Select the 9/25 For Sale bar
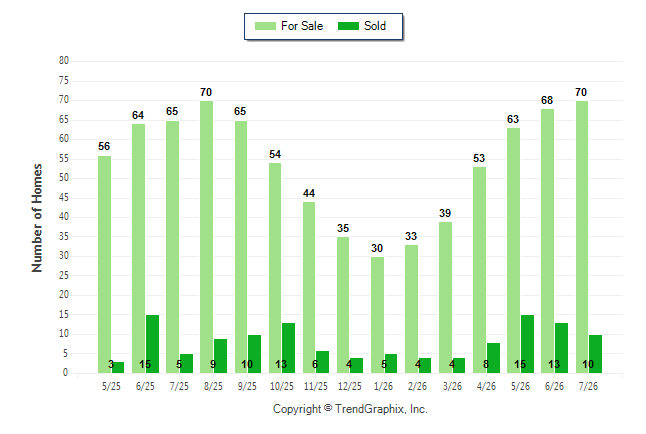Image resolution: width=646 pixels, height=434 pixels. (241, 247)
